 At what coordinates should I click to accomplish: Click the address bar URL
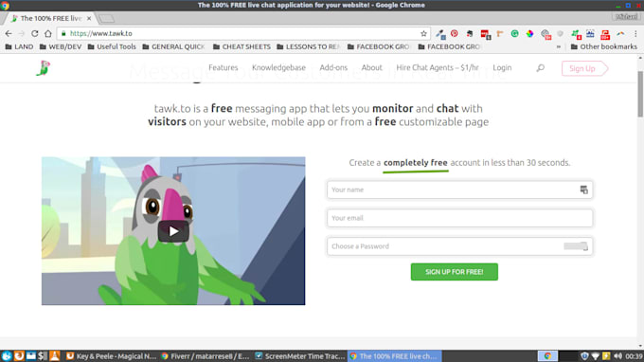point(101,34)
